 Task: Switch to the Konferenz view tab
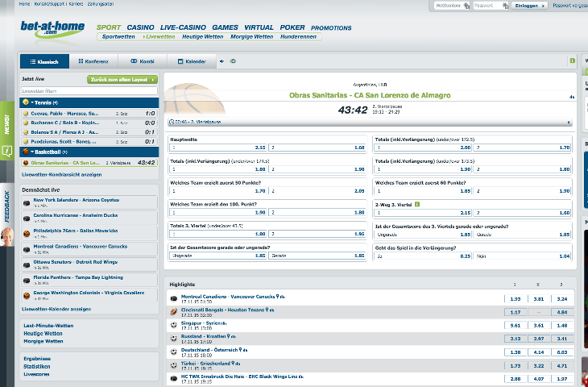tap(93, 61)
